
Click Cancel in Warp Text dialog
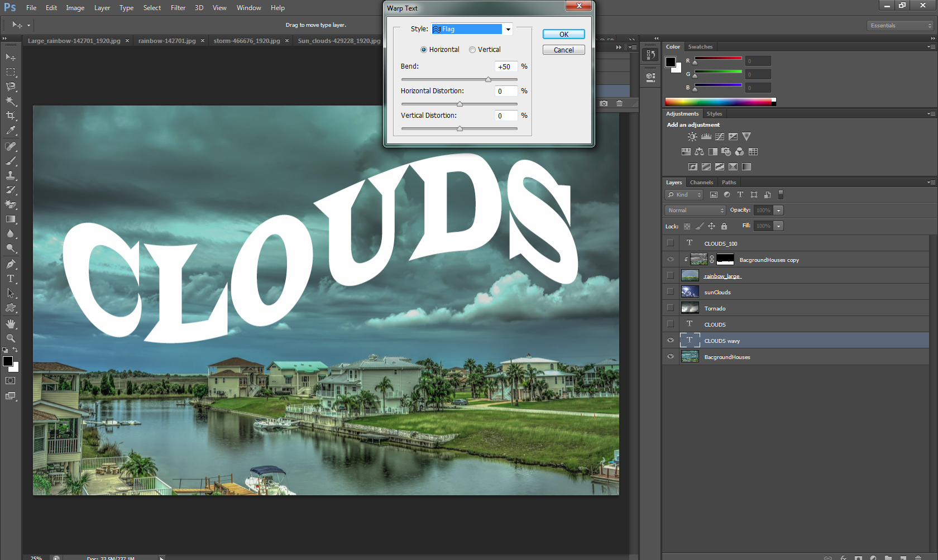[x=563, y=50]
